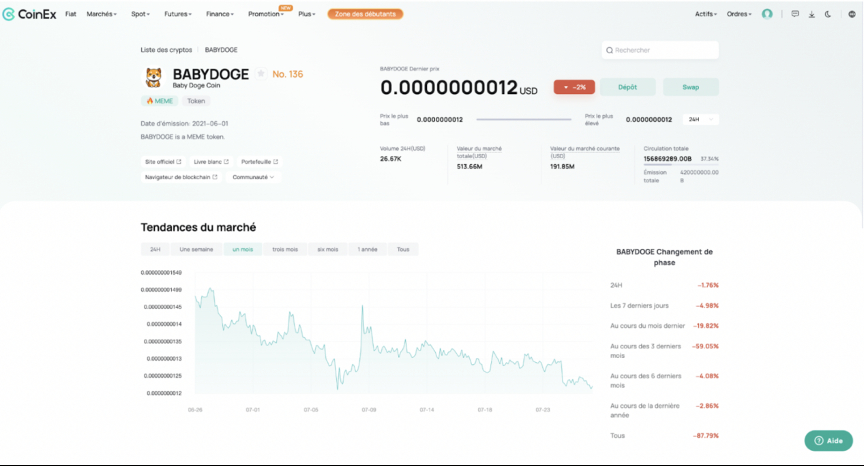Click the -2% price change badge

pos(574,87)
